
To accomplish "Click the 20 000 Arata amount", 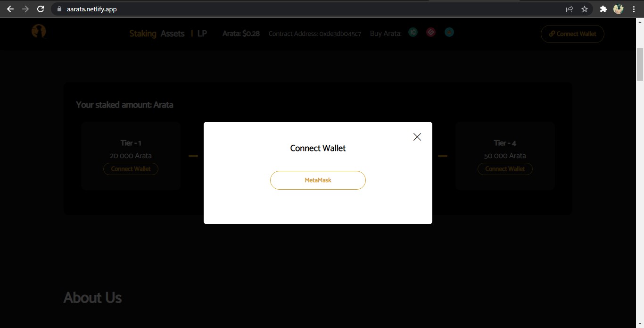I will click(x=131, y=156).
